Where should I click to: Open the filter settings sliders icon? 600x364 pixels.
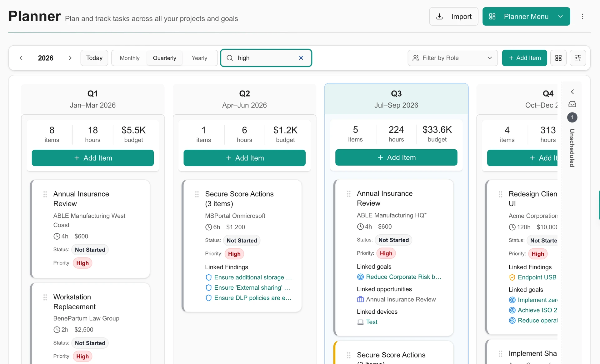(578, 58)
